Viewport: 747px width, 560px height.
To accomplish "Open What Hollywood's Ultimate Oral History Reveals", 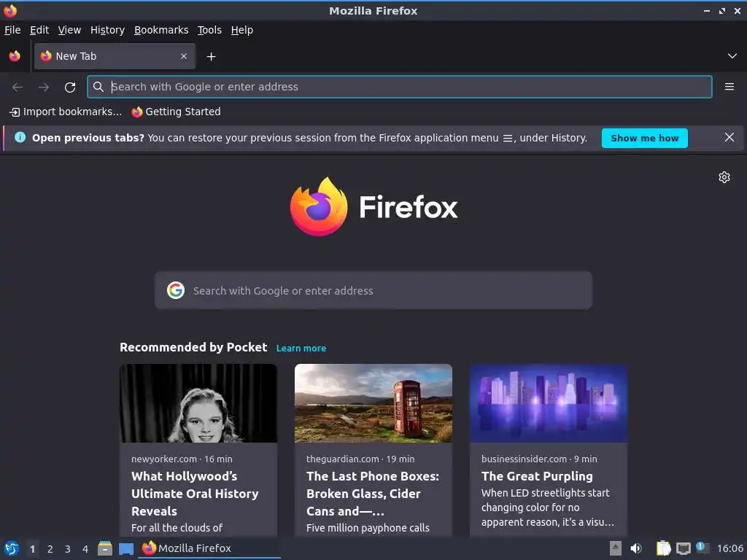I will (195, 494).
